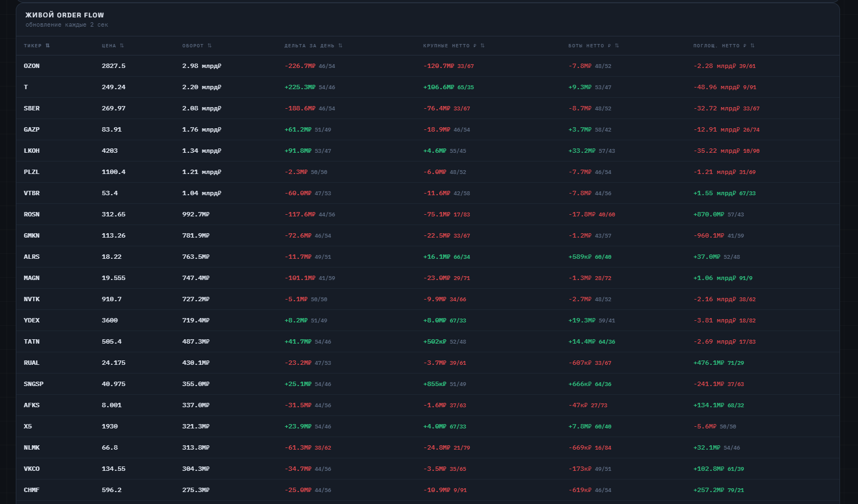Click CHMF large net -10.9М₽
The width and height of the screenshot is (858, 504).
tap(437, 490)
